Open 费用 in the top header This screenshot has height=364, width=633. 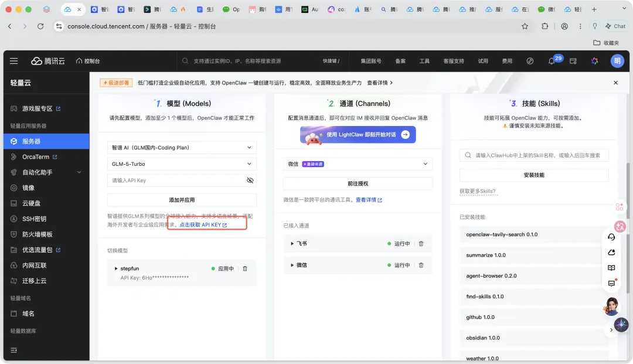tap(507, 61)
